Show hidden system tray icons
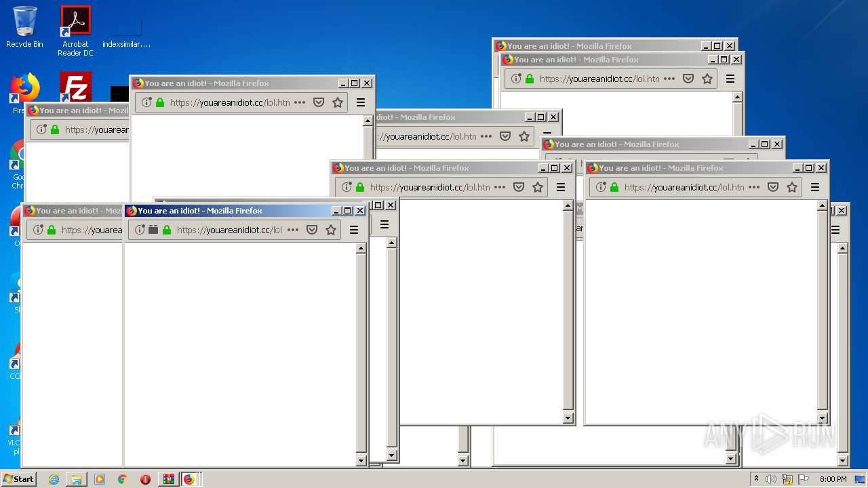Viewport: 868px width, 488px height. click(x=756, y=479)
